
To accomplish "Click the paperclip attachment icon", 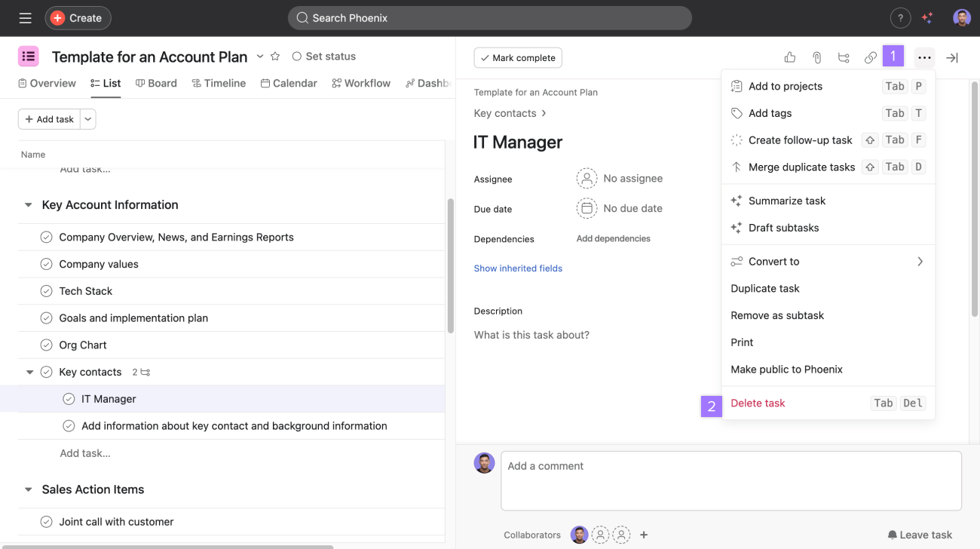I will (816, 57).
